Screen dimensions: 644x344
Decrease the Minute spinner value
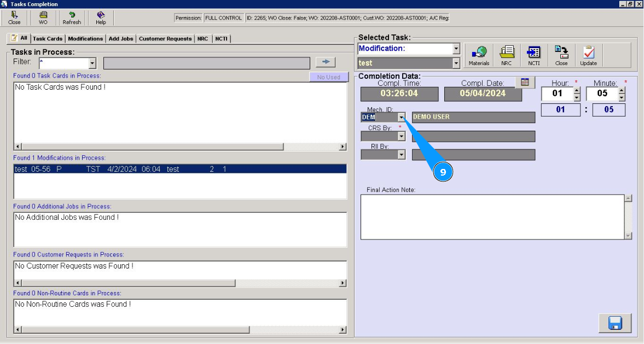coord(622,98)
